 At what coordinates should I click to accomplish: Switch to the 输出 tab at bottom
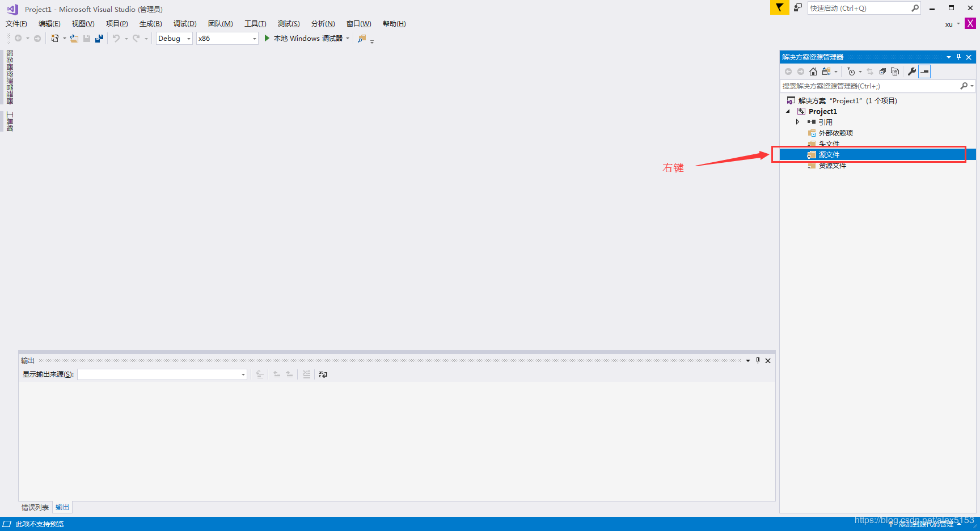tap(62, 507)
